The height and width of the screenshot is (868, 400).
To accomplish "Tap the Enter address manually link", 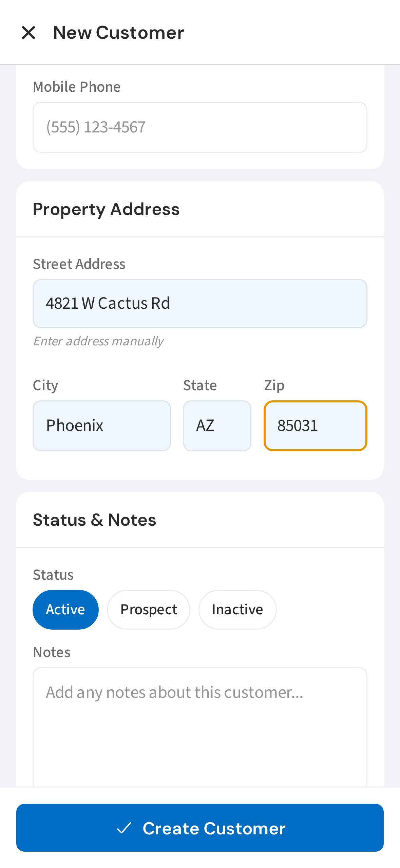I will (98, 341).
